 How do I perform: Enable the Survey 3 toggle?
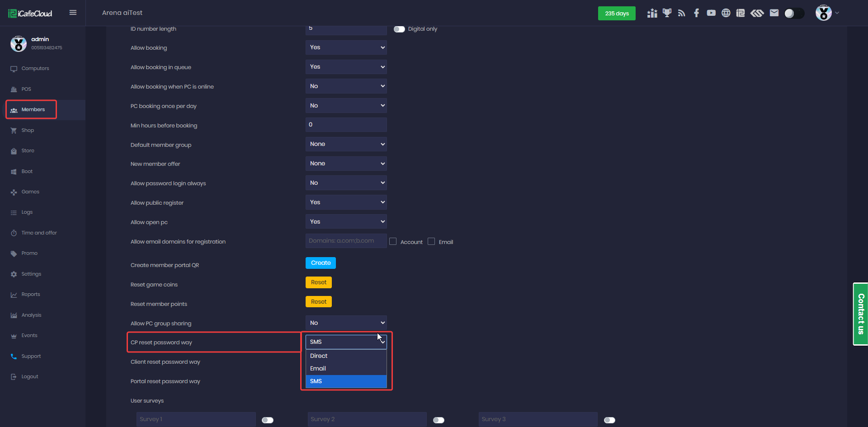click(x=609, y=420)
